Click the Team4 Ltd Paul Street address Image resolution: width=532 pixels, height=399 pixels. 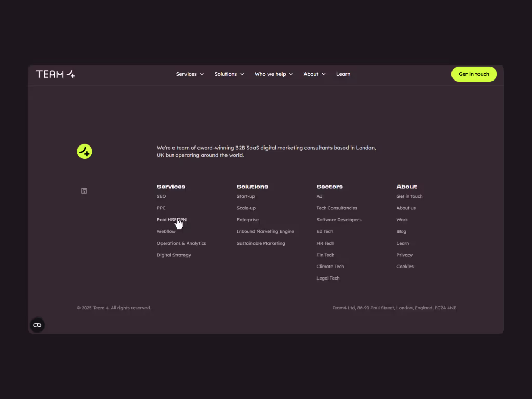[394, 308]
